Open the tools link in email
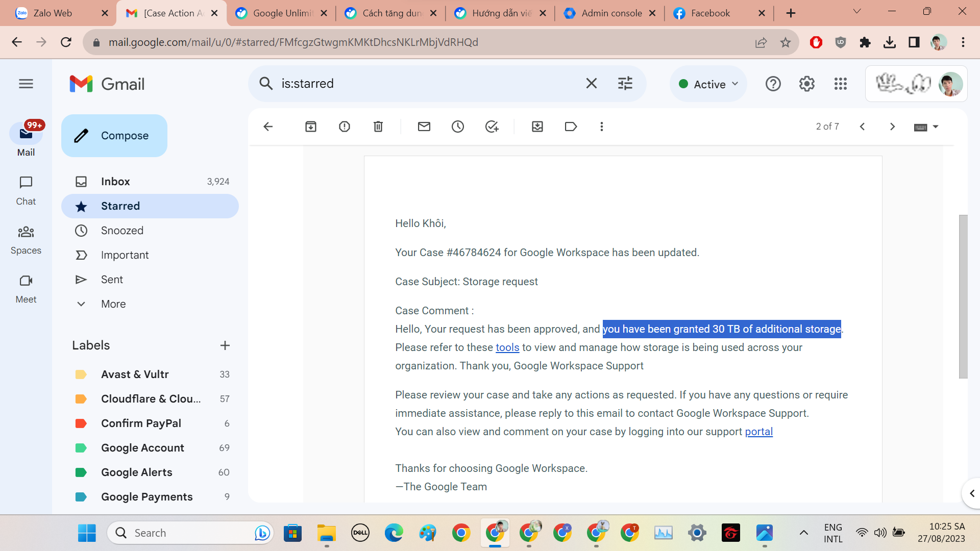 point(507,347)
